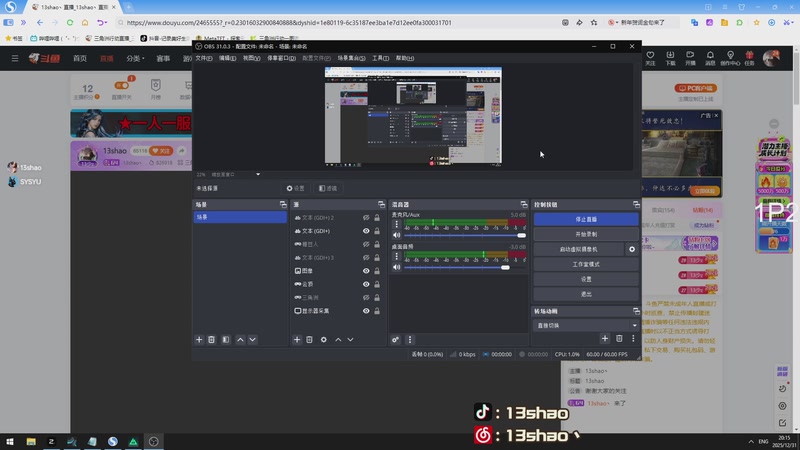Screen dimensions: 800x450
Task: Toggle the lock on the 图像 source
Action: 377,271
